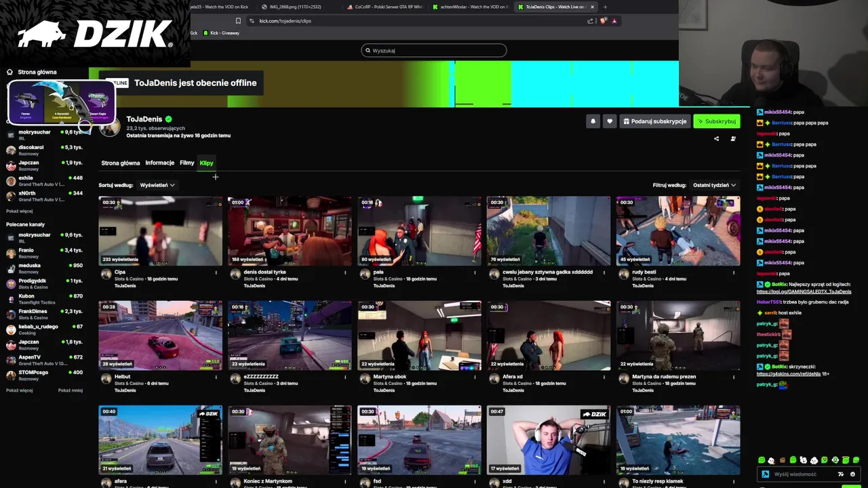Click the 7TV icon in chat input

(842, 474)
